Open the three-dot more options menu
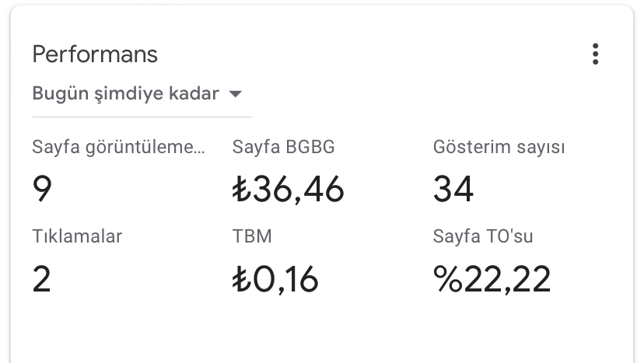 (x=595, y=54)
